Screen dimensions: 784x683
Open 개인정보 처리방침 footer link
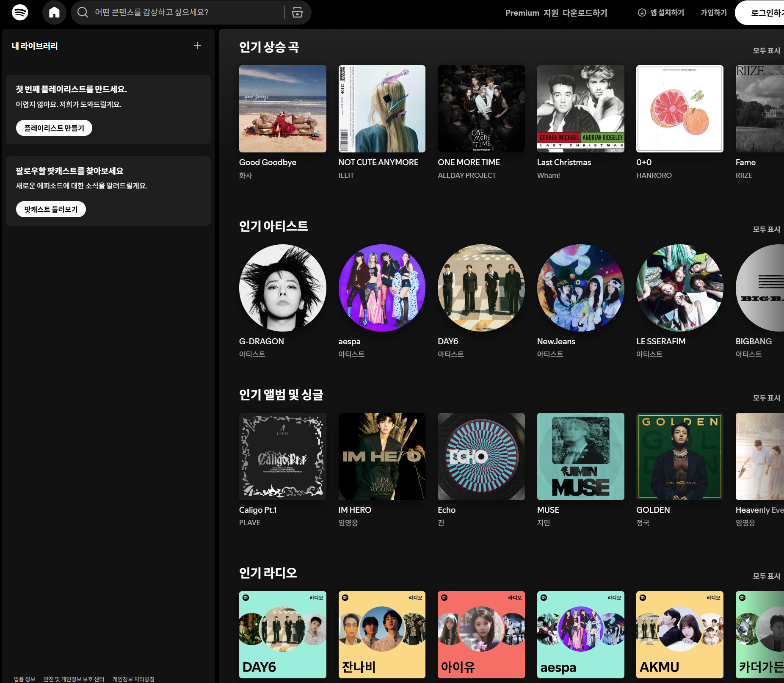[133, 679]
